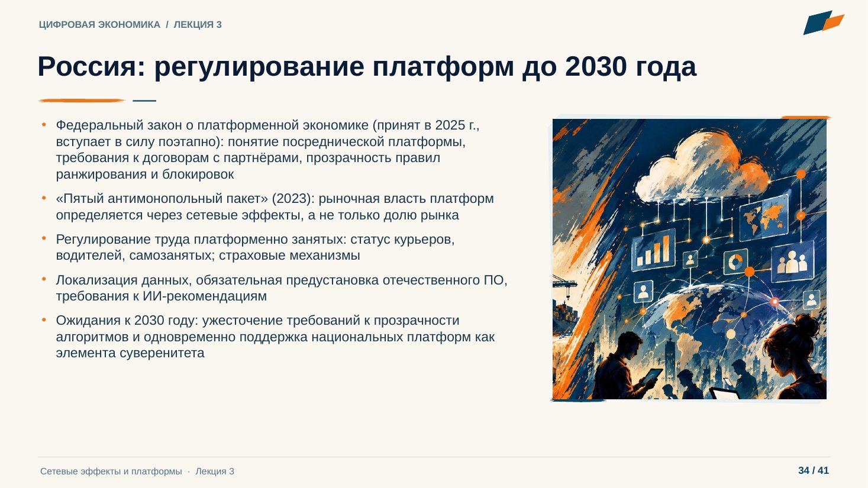868x488 pixels.
Task: Click the bullet starting 'Ожидания к 2030 году'
Action: pyautogui.click(x=275, y=337)
